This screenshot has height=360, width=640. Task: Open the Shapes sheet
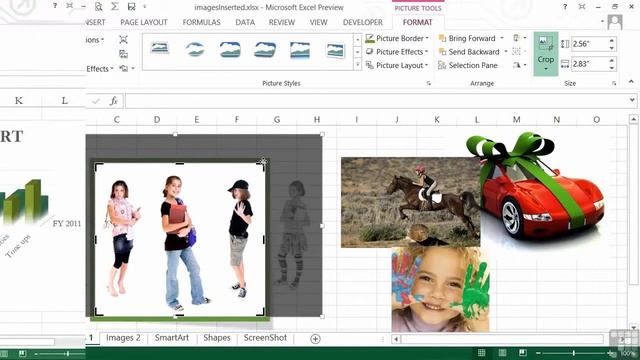tap(217, 338)
